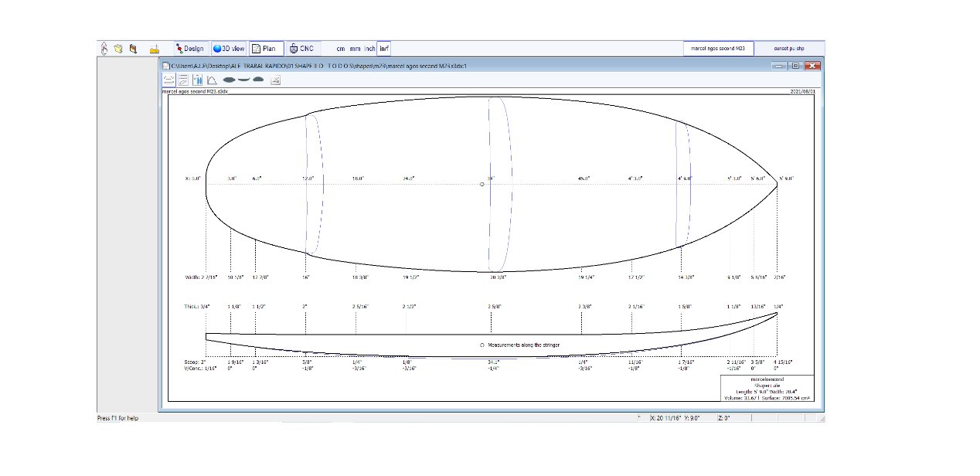980x476 pixels.
Task: Click the outline view icon in plan toolbar
Action: pyautogui.click(x=168, y=79)
